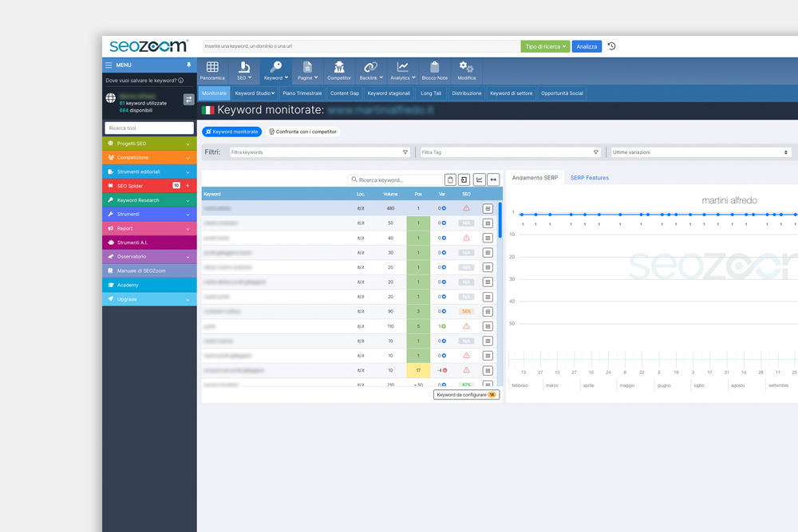
Task: Open Strumenti A.I. sidebar item
Action: pos(149,242)
